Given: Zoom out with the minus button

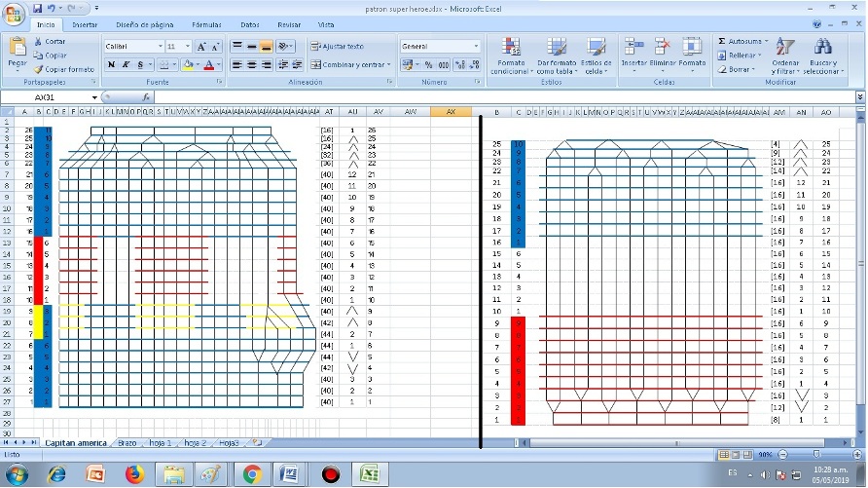Looking at the screenshot, I should (x=782, y=455).
